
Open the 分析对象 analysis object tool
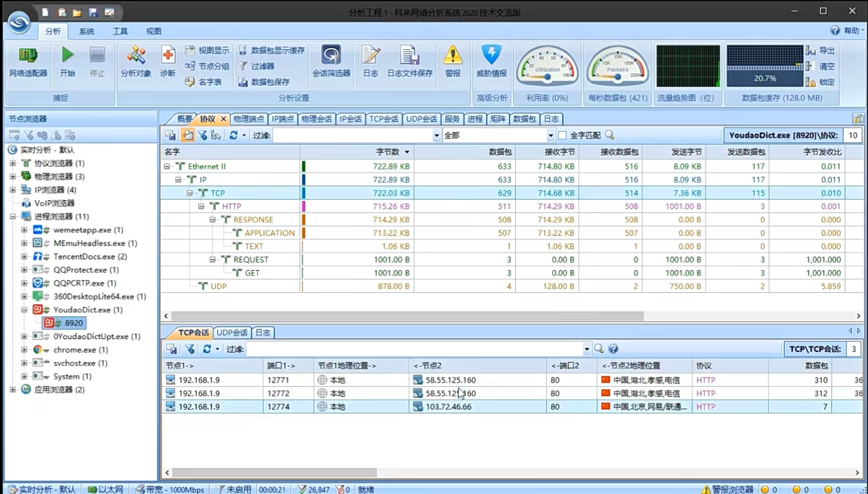coord(136,62)
